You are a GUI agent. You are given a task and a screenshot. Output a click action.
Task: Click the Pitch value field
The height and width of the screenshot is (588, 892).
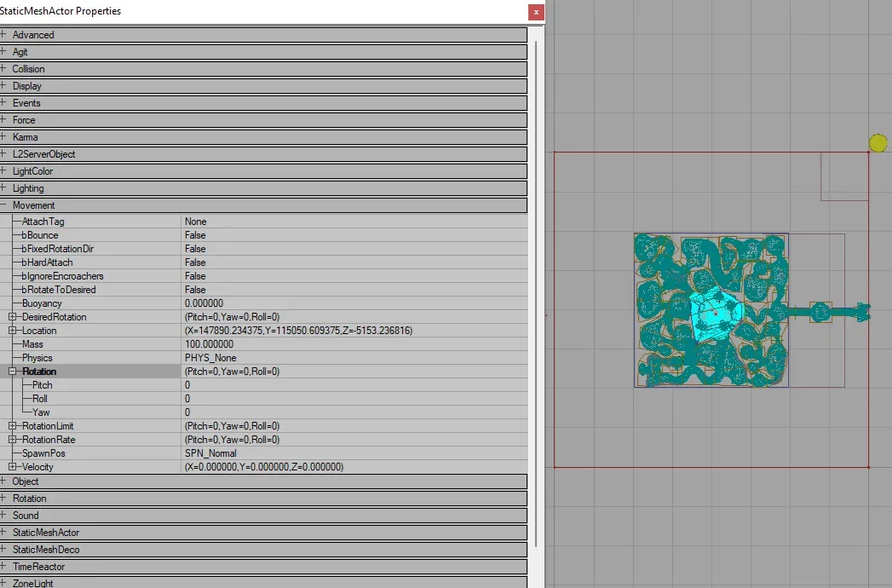tap(354, 385)
